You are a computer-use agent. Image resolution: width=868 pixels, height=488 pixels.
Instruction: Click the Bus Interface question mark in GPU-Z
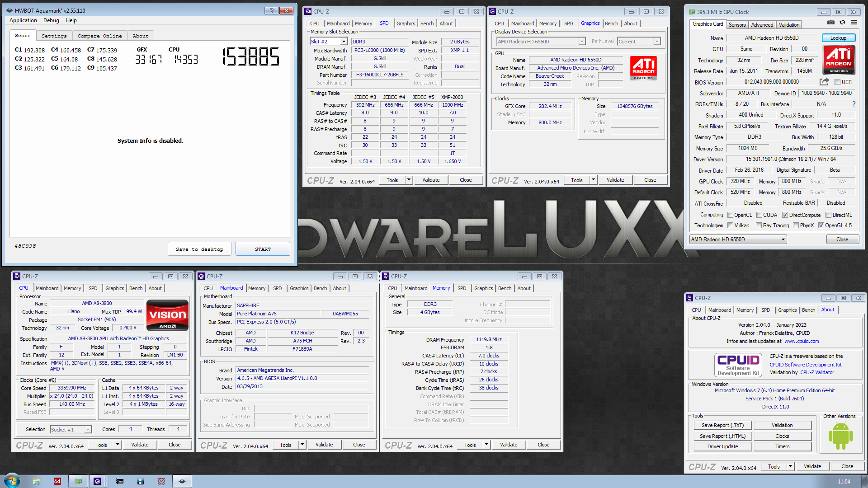coord(854,104)
